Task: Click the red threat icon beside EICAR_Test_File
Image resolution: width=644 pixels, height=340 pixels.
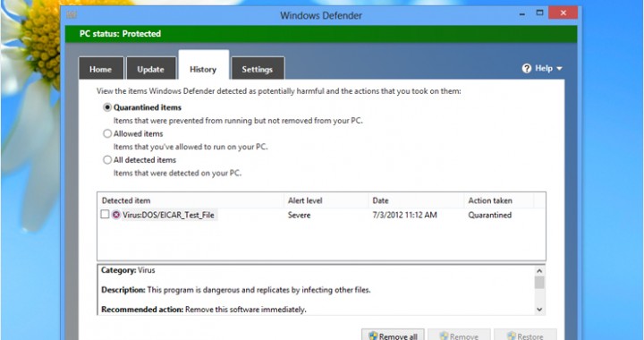Action: 116,215
